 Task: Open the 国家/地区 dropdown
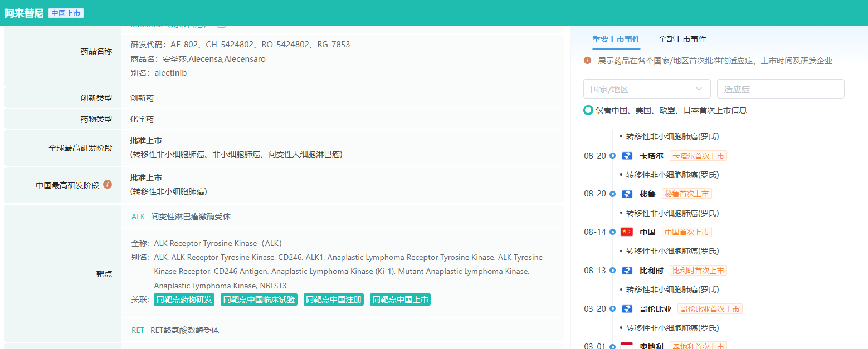click(x=647, y=89)
